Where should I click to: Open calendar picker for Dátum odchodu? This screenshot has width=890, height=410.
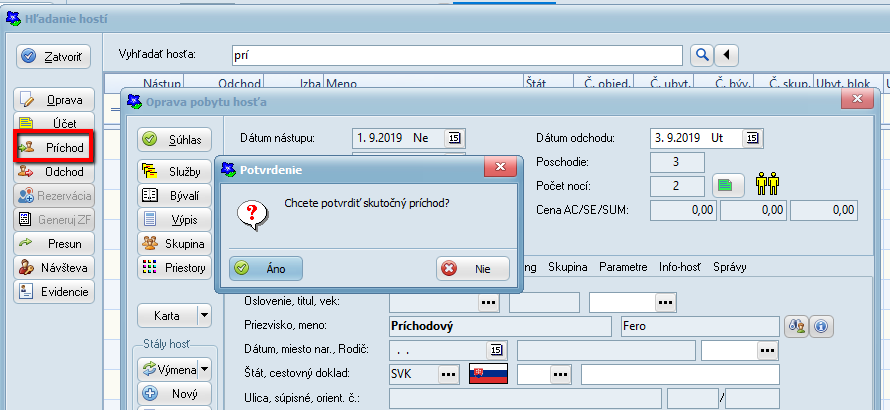point(752,138)
